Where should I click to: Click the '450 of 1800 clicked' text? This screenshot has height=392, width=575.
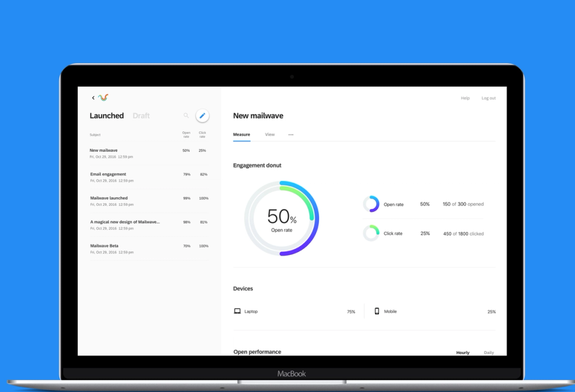(463, 233)
